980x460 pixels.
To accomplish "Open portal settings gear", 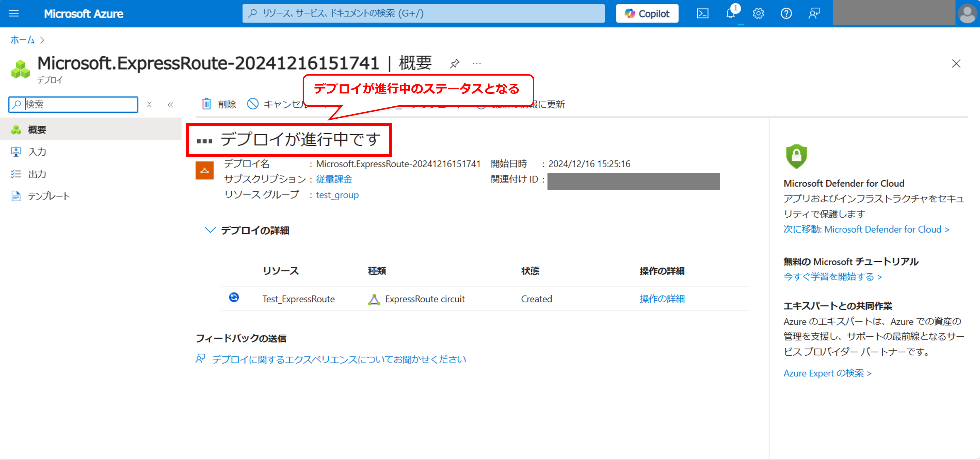I will tap(758, 14).
